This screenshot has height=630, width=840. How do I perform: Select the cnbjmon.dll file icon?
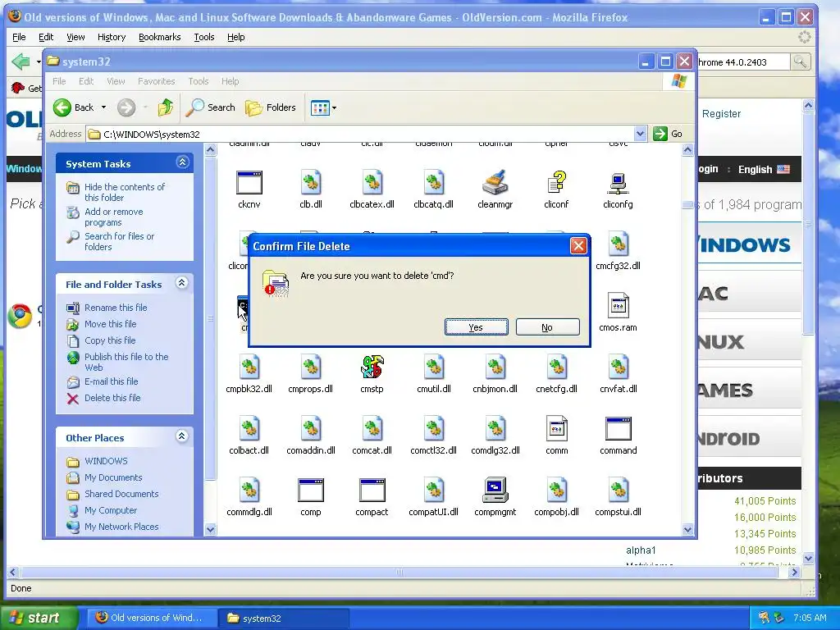495,368
